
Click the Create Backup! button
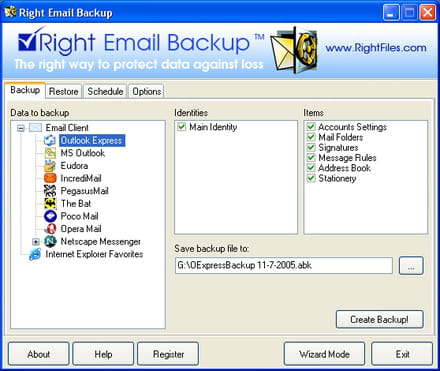(379, 319)
